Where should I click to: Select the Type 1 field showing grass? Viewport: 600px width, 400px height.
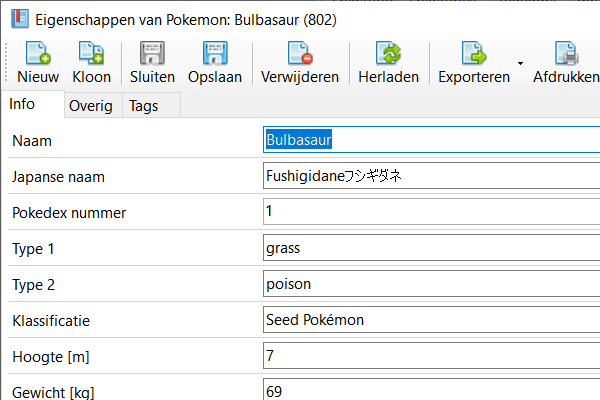point(430,248)
